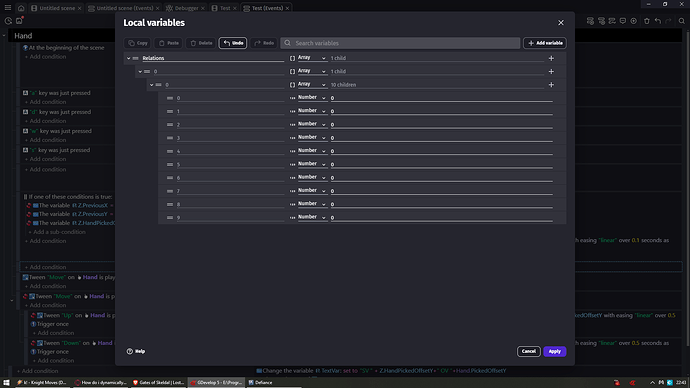This screenshot has width=690, height=388.
Task: Click the search icon in events toolbar
Action: coord(682,21)
